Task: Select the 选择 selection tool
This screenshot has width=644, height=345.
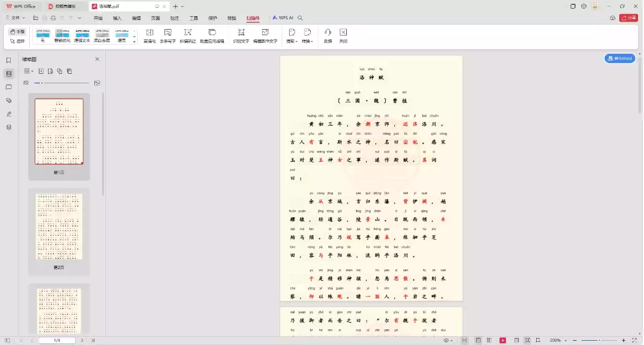Action: (x=17, y=41)
